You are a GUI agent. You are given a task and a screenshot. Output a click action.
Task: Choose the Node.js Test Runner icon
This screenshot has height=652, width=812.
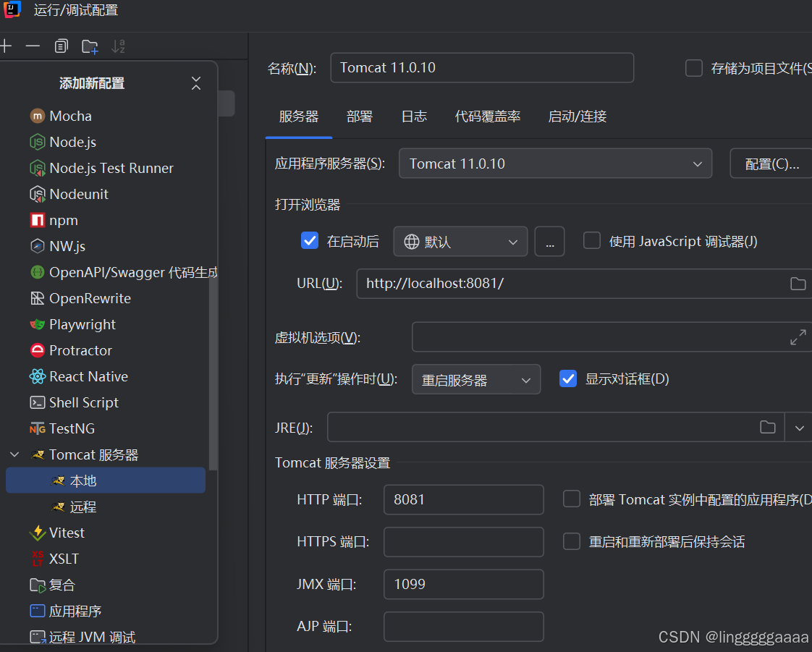click(38, 168)
